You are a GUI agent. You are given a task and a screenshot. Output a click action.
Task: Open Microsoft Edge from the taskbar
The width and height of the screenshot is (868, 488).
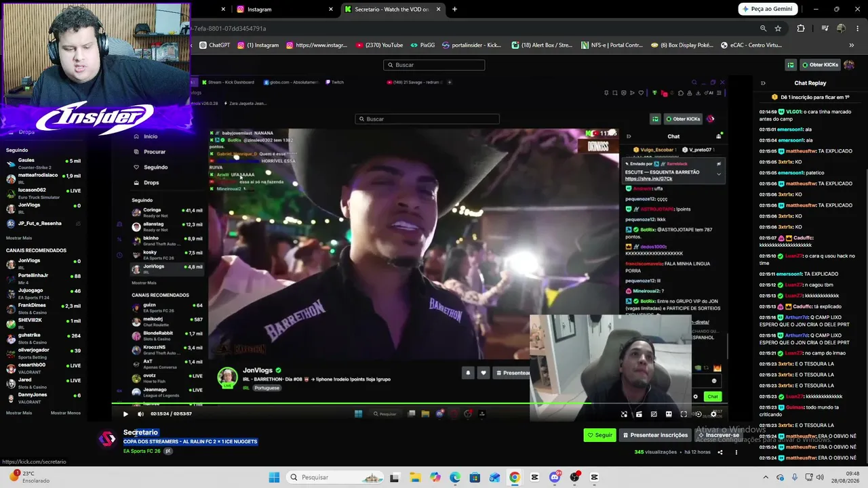454,477
